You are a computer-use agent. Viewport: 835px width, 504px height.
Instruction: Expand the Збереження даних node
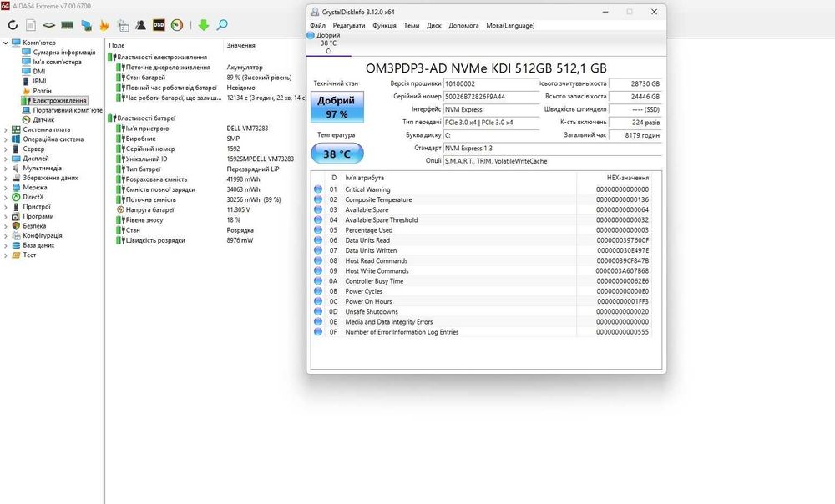coord(5,178)
